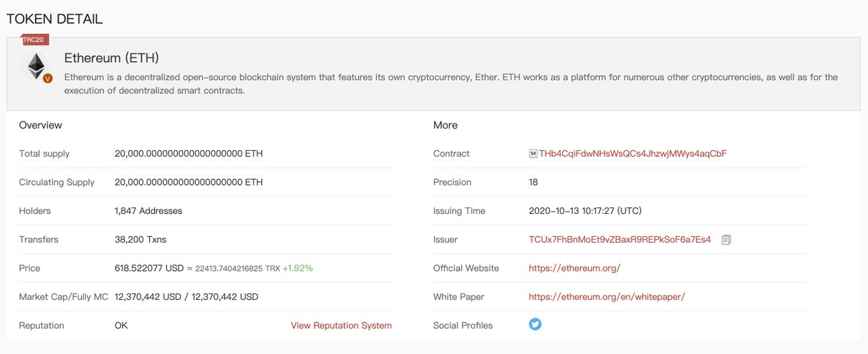Click the orange verified badge on logo

point(48,78)
